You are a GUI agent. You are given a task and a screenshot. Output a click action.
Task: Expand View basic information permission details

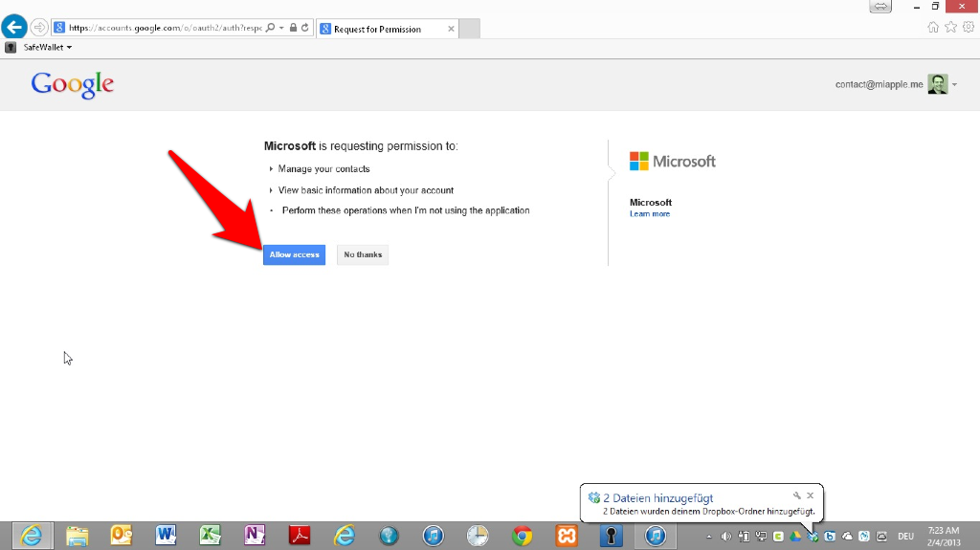pyautogui.click(x=271, y=190)
